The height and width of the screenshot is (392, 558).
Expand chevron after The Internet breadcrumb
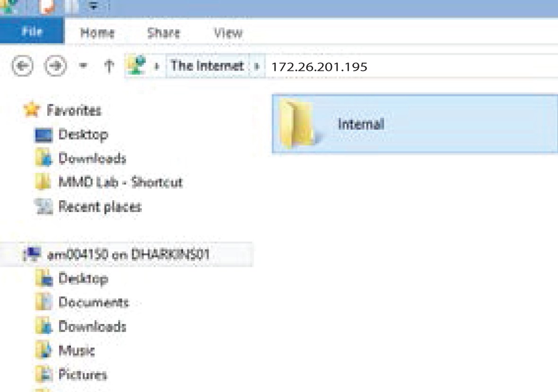point(257,66)
